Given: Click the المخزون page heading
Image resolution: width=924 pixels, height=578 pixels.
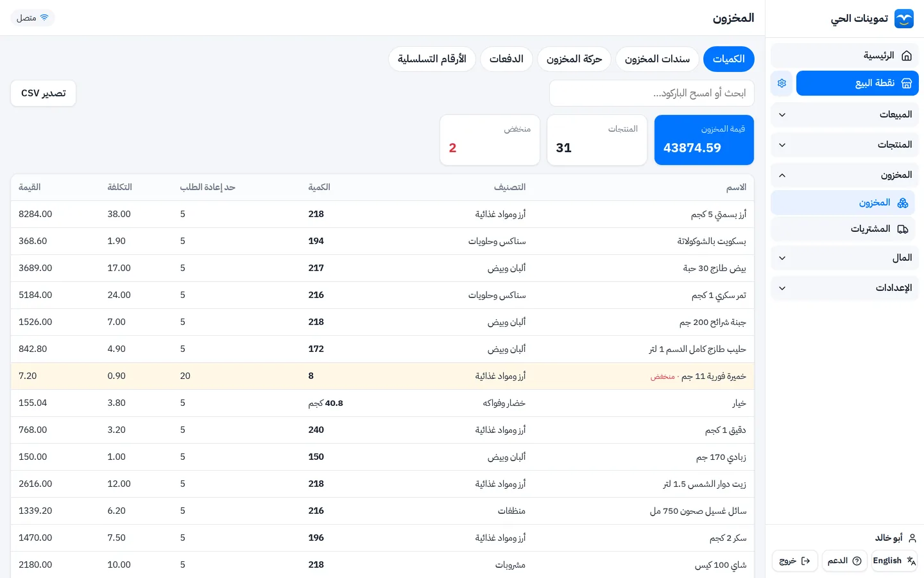Looking at the screenshot, I should click(733, 18).
